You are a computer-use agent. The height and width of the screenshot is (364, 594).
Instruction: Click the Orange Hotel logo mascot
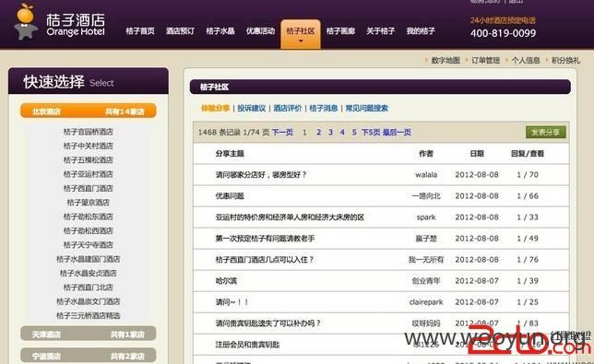click(26, 21)
